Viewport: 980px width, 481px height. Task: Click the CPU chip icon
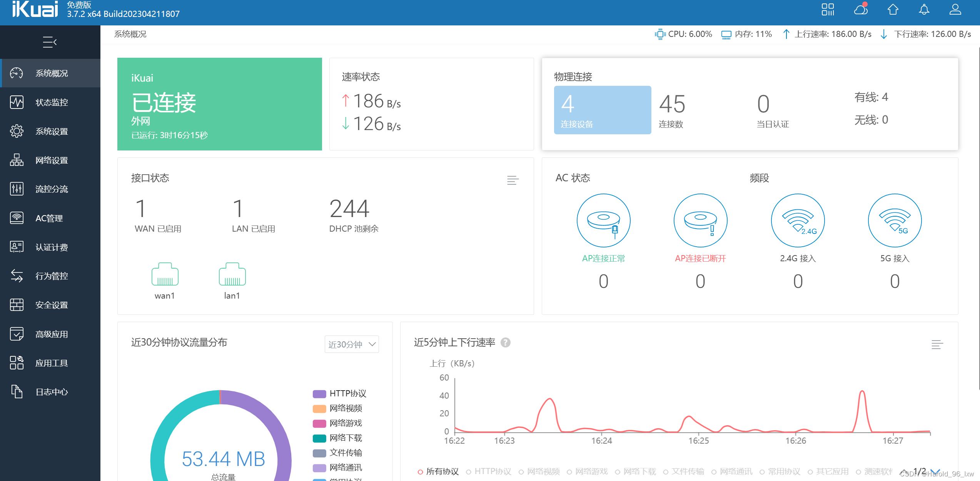(x=660, y=34)
